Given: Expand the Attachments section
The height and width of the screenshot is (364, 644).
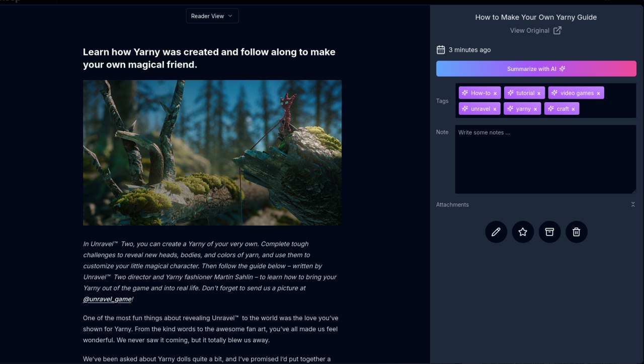Looking at the screenshot, I should [x=633, y=204].
